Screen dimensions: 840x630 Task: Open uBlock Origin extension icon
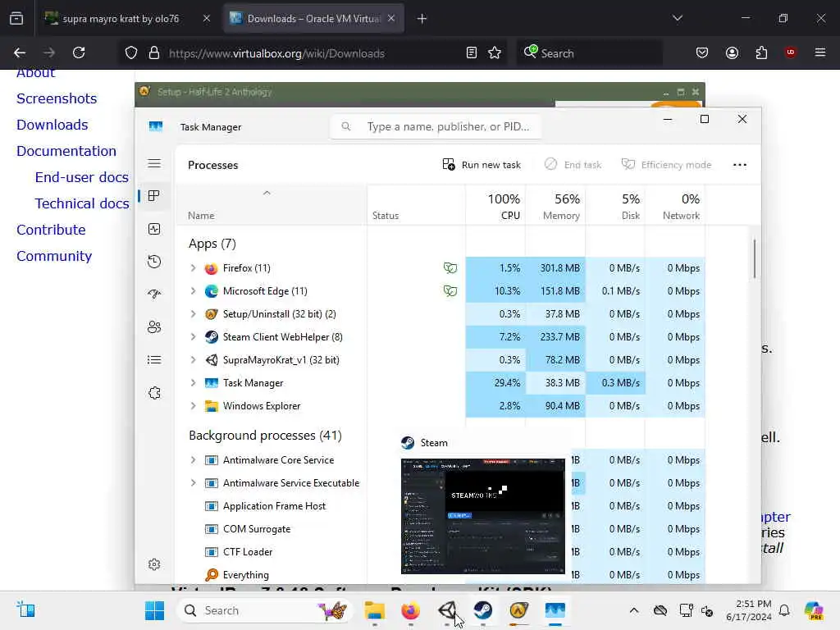pyautogui.click(x=790, y=53)
